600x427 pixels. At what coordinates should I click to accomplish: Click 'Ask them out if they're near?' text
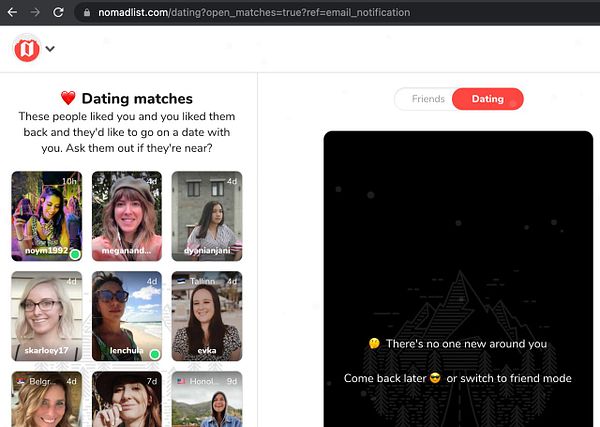point(139,148)
